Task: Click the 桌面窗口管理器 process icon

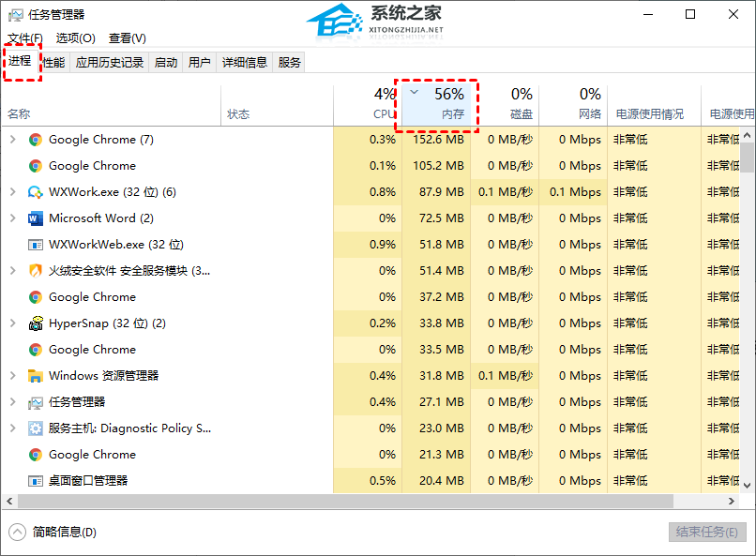Action: (x=36, y=481)
